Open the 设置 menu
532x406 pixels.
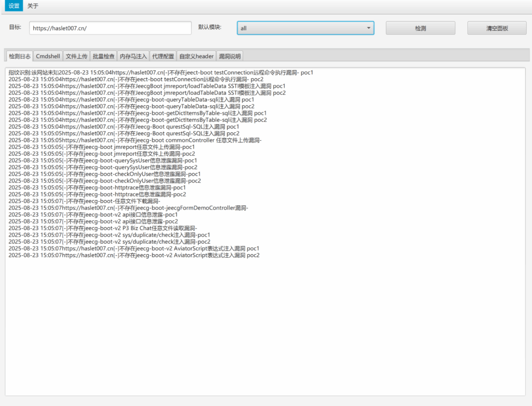point(14,6)
